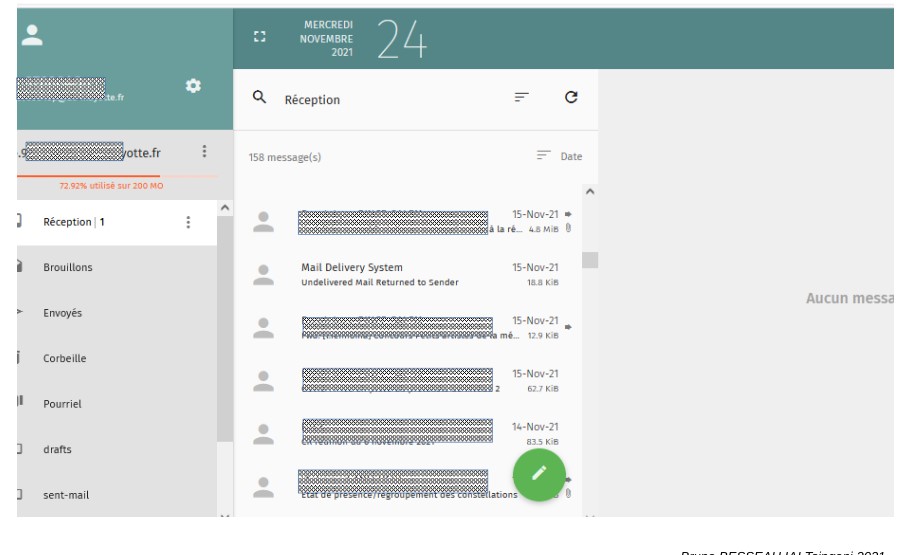
Task: Select the Brouillons folder
Action: point(68,268)
